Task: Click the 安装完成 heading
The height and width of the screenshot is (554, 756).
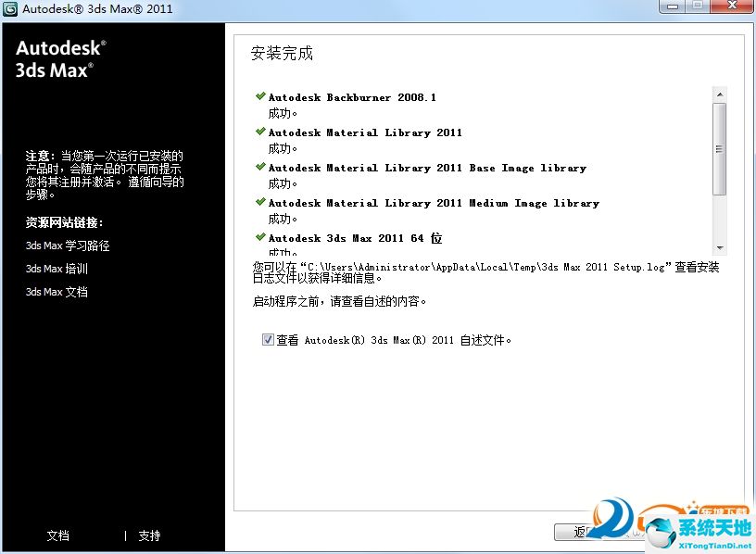Action: click(282, 53)
